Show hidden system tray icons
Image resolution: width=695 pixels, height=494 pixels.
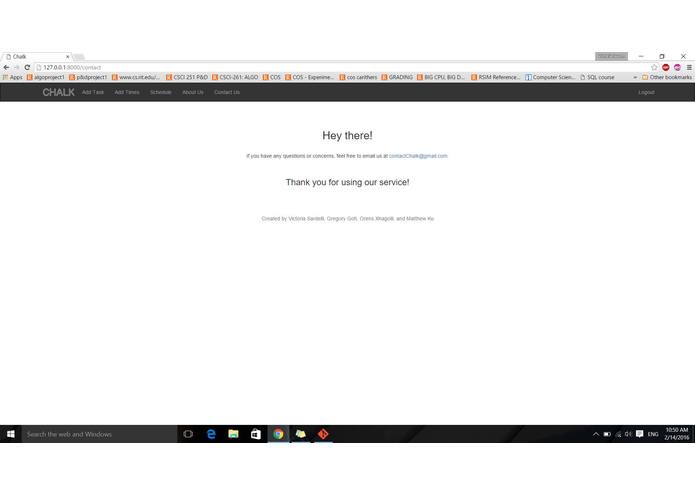tap(596, 434)
